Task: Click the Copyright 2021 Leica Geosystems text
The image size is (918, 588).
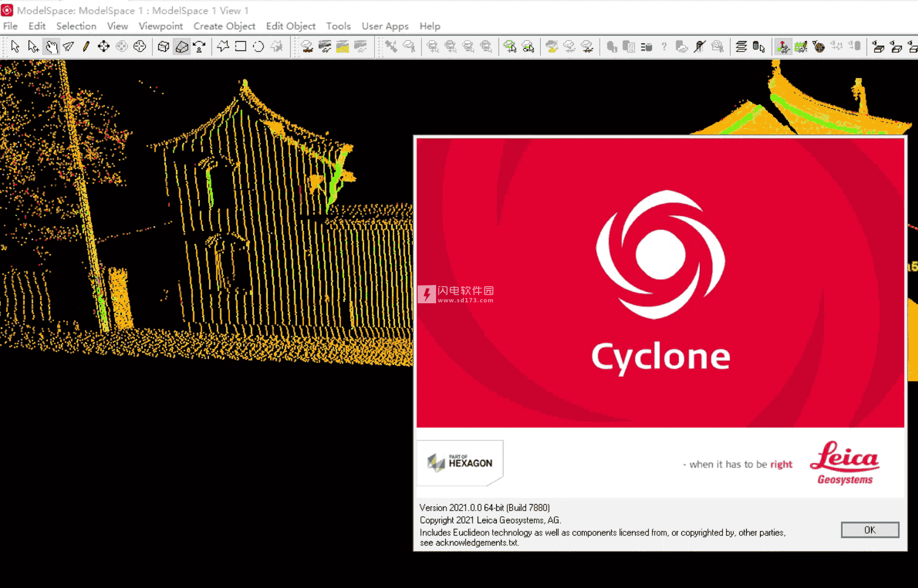Action: [490, 520]
